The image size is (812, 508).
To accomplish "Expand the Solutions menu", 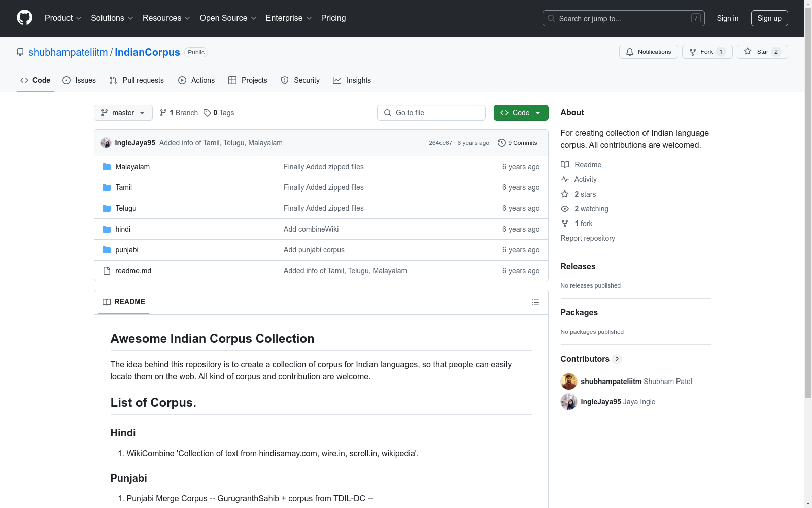I will point(112,18).
